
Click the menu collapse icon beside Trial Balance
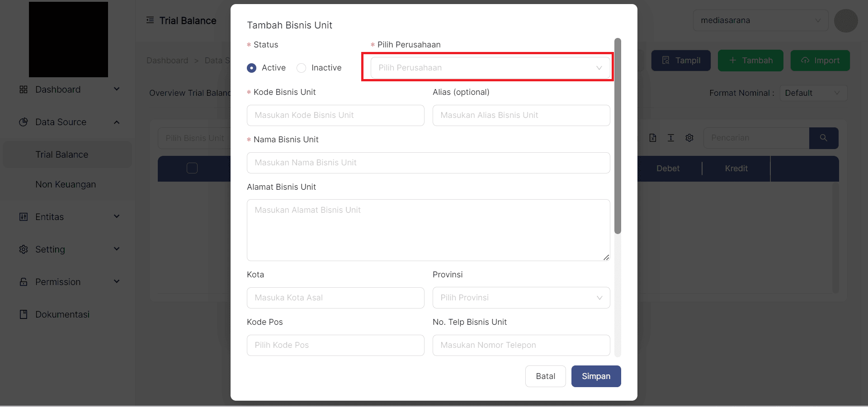coord(150,20)
